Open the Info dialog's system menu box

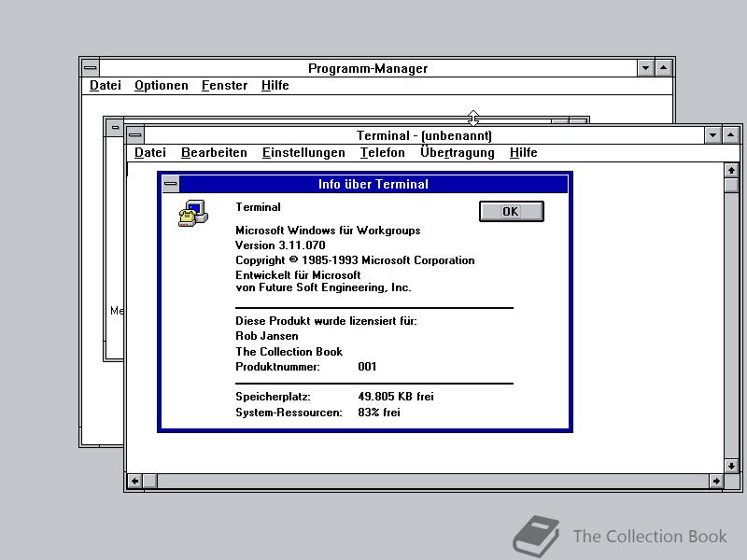171,184
